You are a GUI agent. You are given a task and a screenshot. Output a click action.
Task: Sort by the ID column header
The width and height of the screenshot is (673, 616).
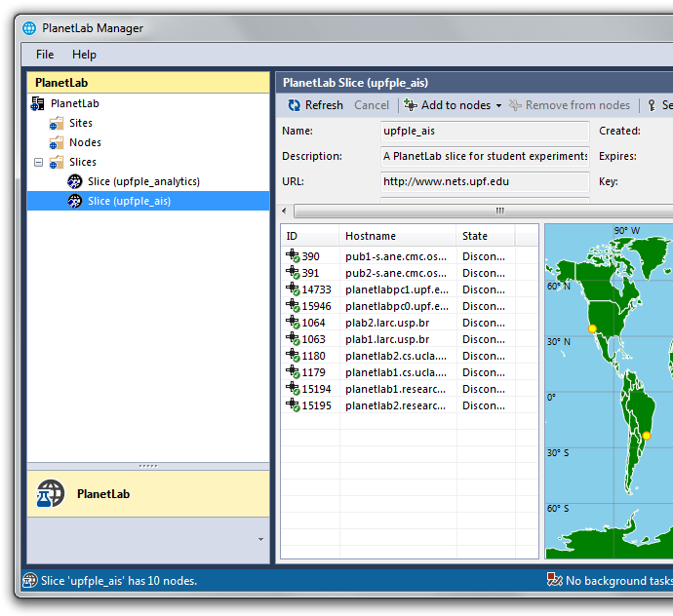click(x=310, y=236)
